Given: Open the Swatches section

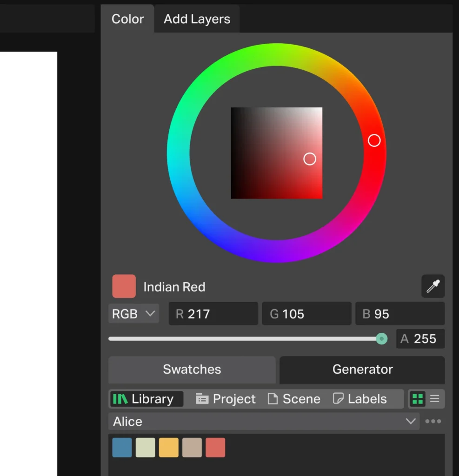Looking at the screenshot, I should point(192,370).
